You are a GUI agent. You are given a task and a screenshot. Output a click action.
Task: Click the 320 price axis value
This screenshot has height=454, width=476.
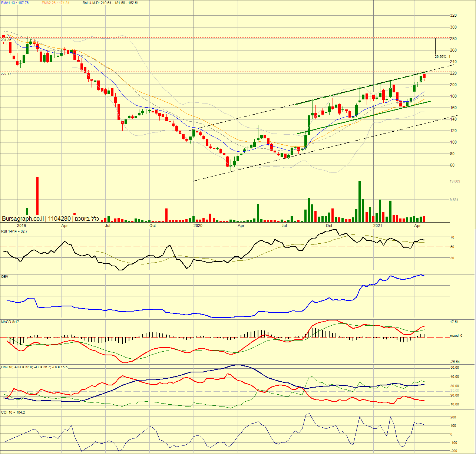coord(453,16)
